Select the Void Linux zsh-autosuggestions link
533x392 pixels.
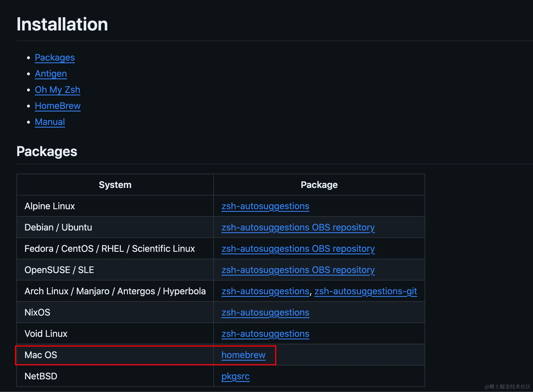[265, 334]
